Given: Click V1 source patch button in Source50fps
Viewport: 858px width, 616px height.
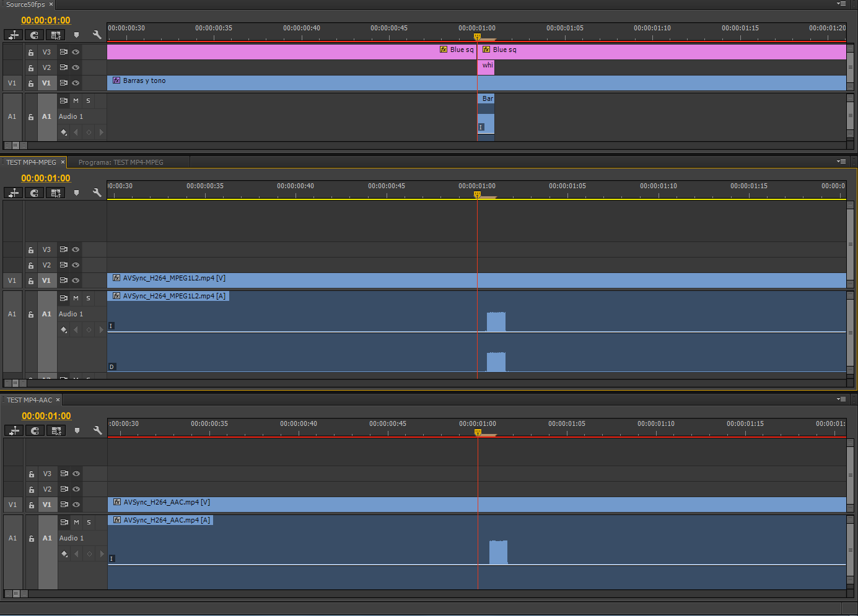Looking at the screenshot, I should [x=12, y=83].
